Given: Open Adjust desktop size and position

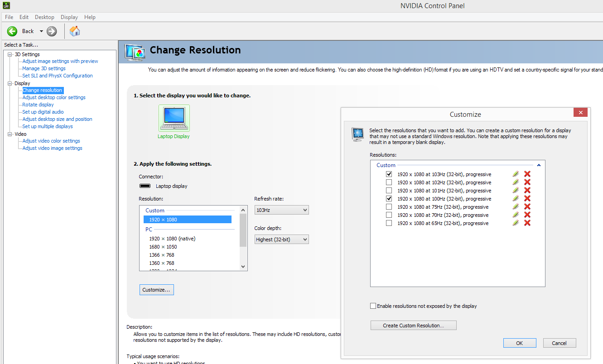Looking at the screenshot, I should pyautogui.click(x=58, y=119).
